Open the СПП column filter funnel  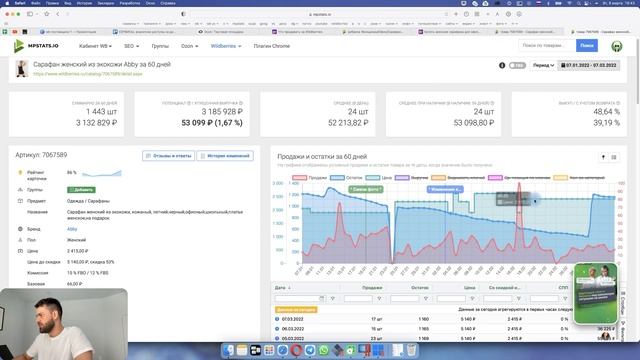[565, 299]
